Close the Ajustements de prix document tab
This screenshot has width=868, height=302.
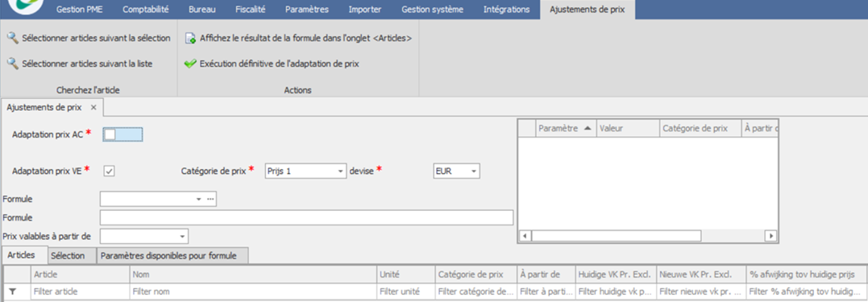93,107
